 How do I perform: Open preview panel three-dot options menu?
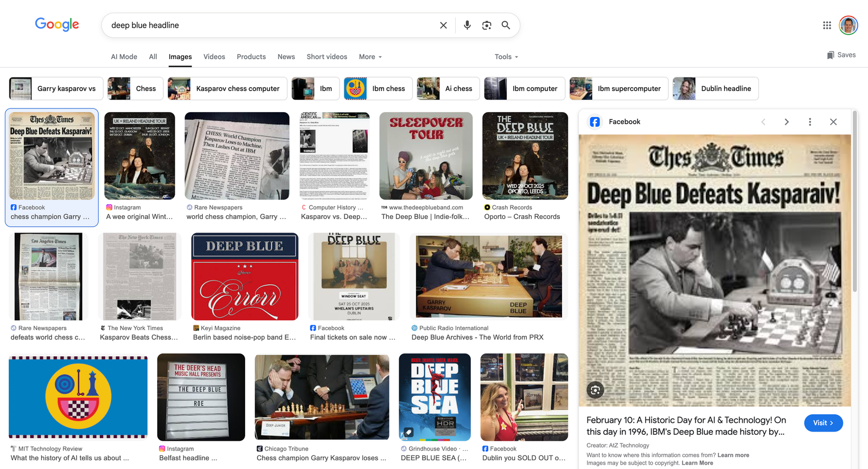point(809,122)
